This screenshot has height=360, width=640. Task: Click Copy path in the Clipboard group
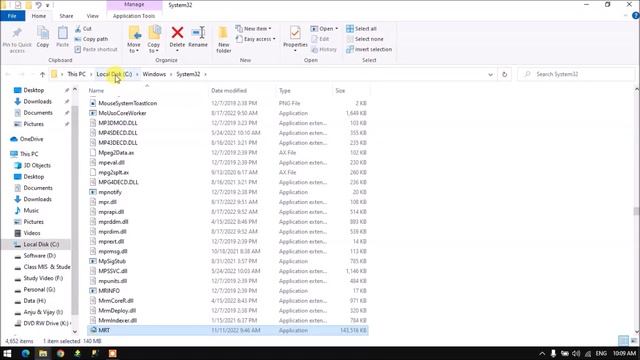coord(91,39)
